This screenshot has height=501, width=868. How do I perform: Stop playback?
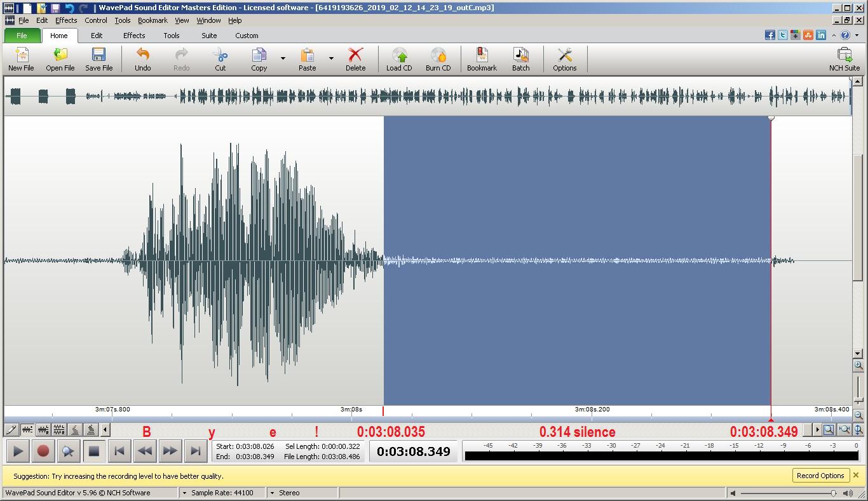click(x=93, y=451)
